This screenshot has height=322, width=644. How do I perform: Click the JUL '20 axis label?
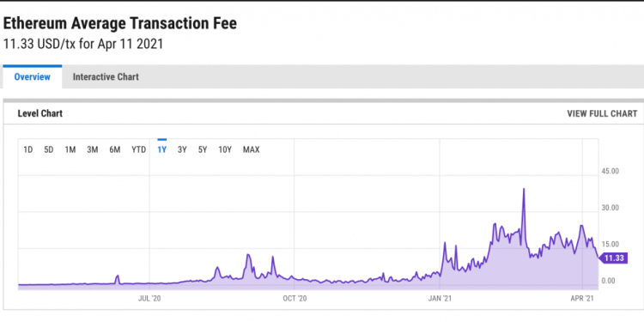149,298
